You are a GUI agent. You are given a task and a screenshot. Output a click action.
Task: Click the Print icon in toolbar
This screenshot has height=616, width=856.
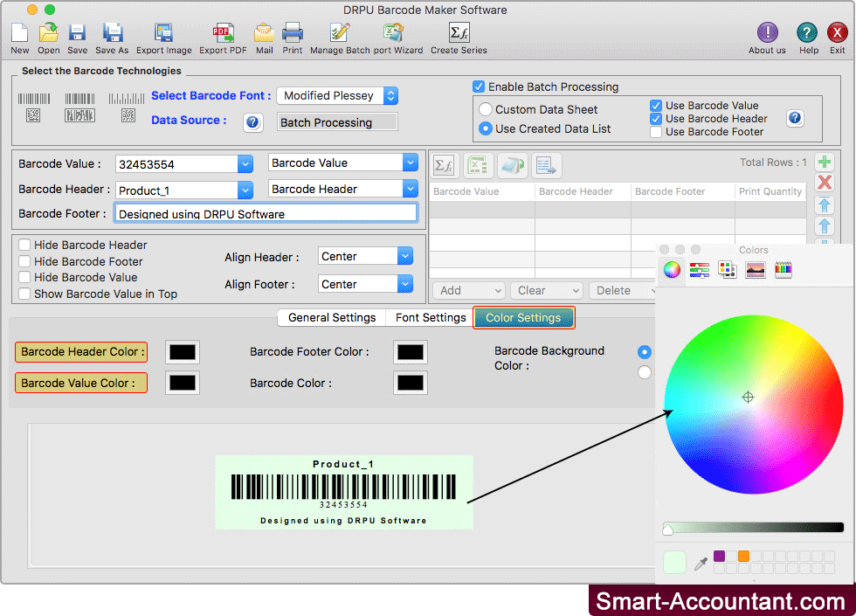pos(292,33)
